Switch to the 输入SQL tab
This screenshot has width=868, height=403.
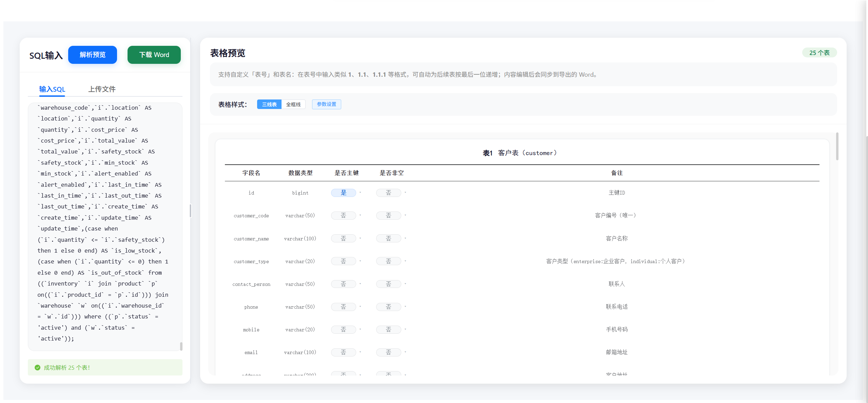click(x=52, y=89)
